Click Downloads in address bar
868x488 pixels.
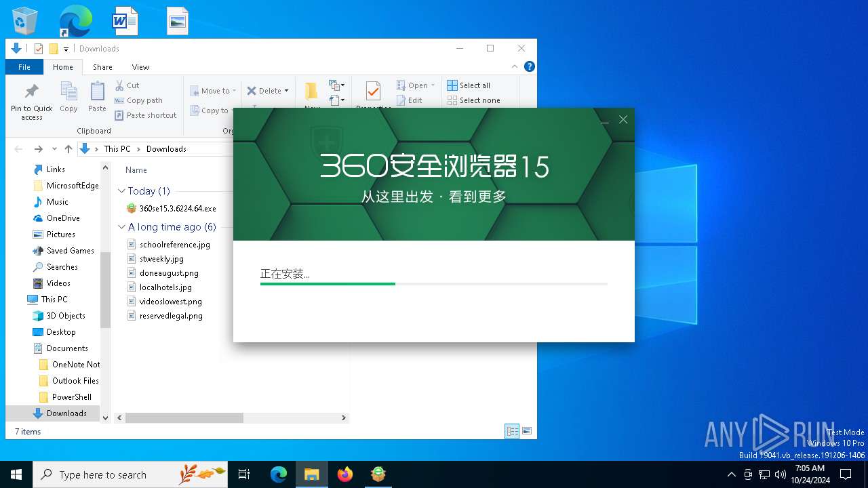point(166,149)
